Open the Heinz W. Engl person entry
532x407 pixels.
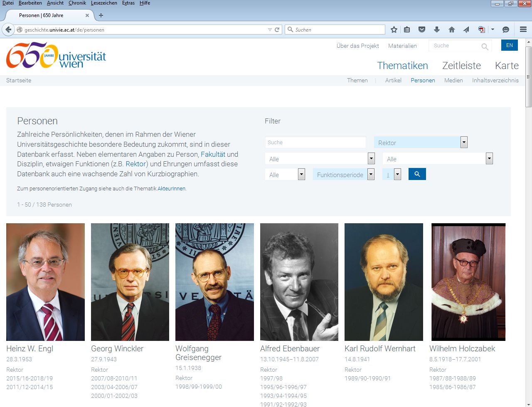tap(30, 349)
